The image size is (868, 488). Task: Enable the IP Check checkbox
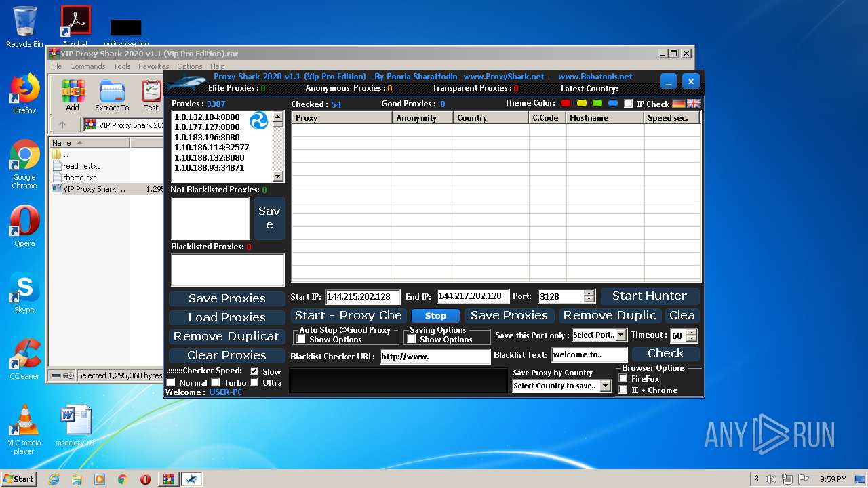click(x=629, y=104)
